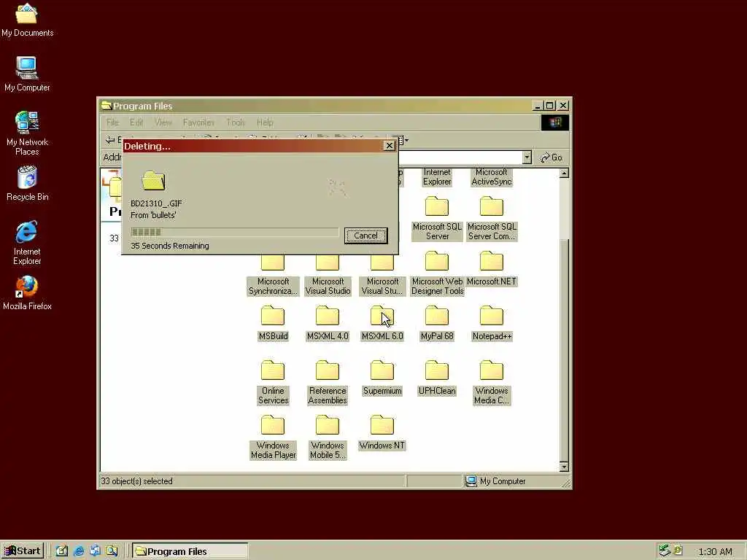Image resolution: width=747 pixels, height=560 pixels.
Task: Launch Internet Explorer from the desktop
Action: [27, 243]
